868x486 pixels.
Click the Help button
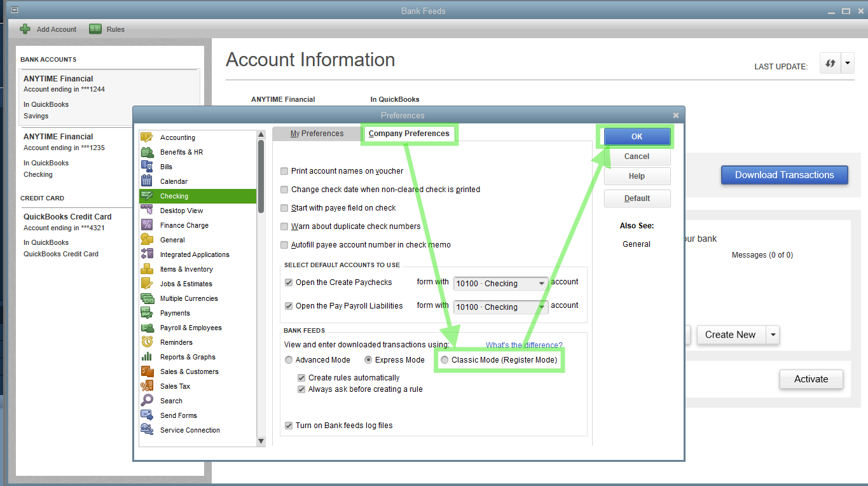[637, 176]
